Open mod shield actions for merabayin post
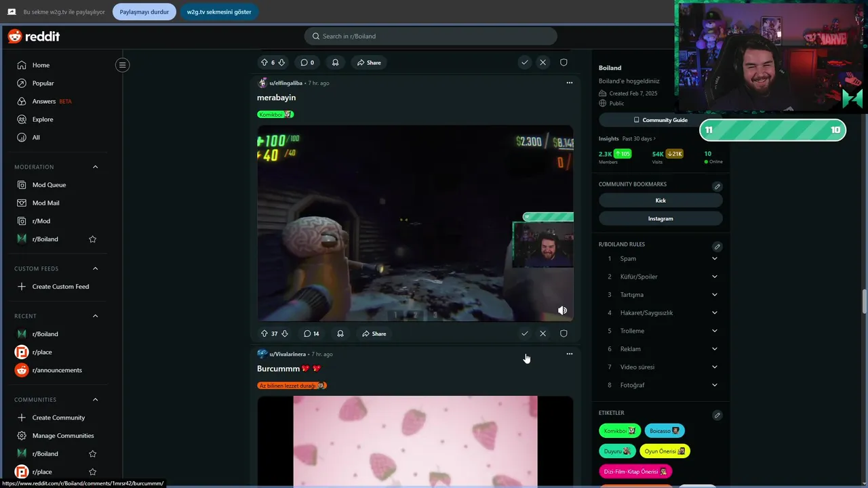This screenshot has width=868, height=488. (564, 333)
